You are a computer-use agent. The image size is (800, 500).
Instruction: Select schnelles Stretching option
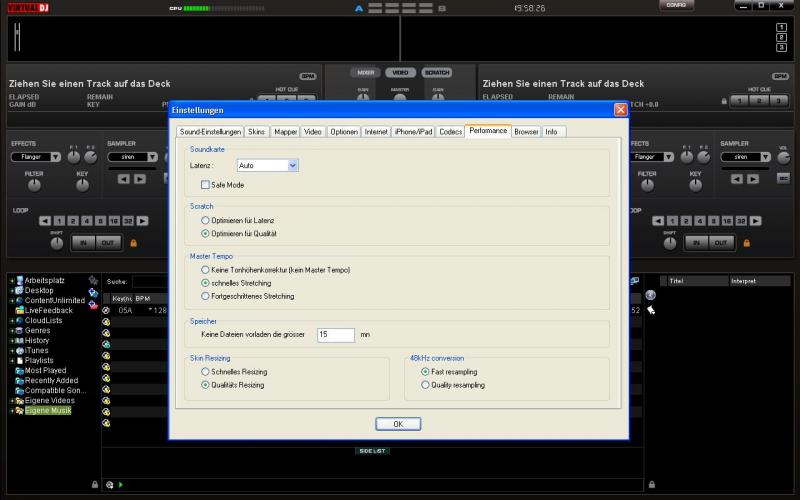[205, 283]
